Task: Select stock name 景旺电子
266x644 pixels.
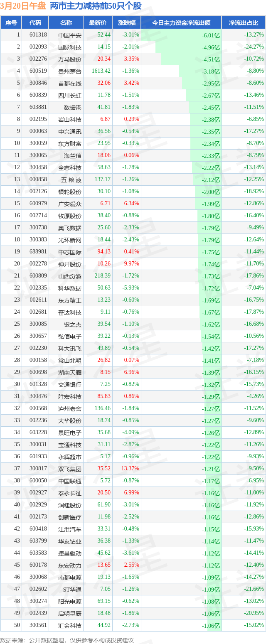Action: pyautogui.click(x=70, y=433)
